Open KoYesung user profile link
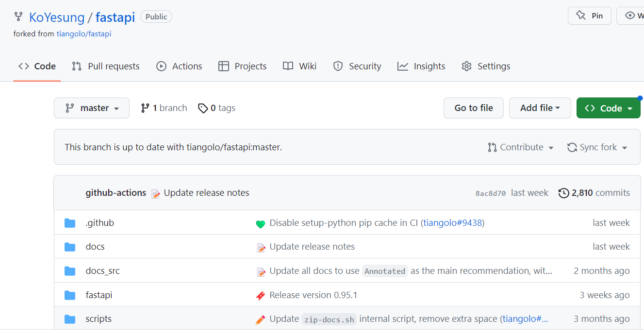Image resolution: width=644 pixels, height=333 pixels. (x=57, y=17)
